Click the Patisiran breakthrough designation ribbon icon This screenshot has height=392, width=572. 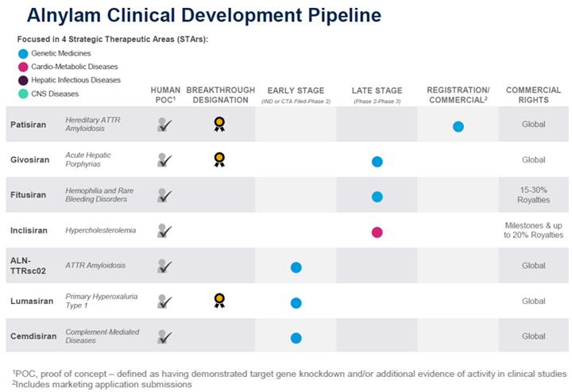coord(219,124)
